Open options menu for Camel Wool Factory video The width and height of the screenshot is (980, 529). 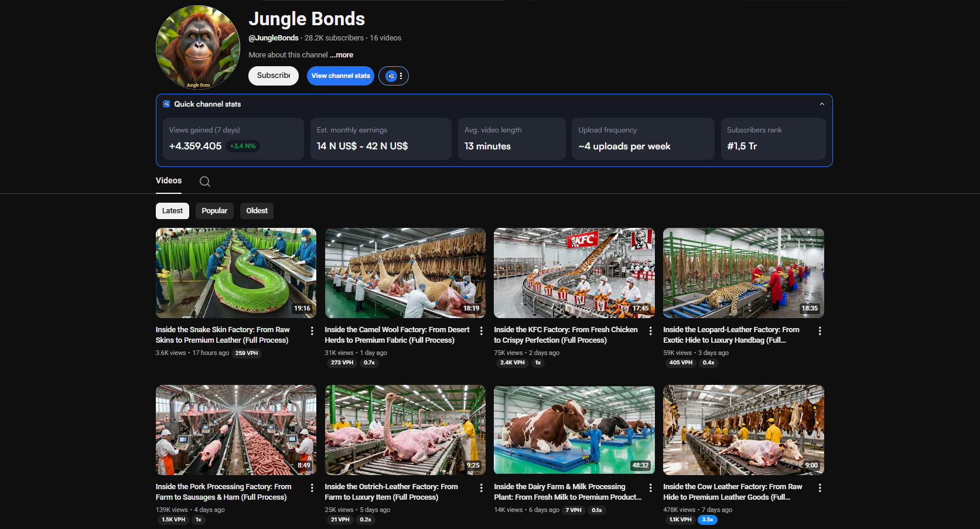tap(481, 331)
